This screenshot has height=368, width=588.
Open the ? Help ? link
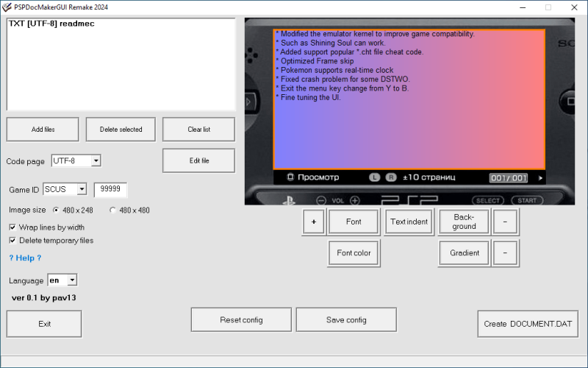coord(25,258)
